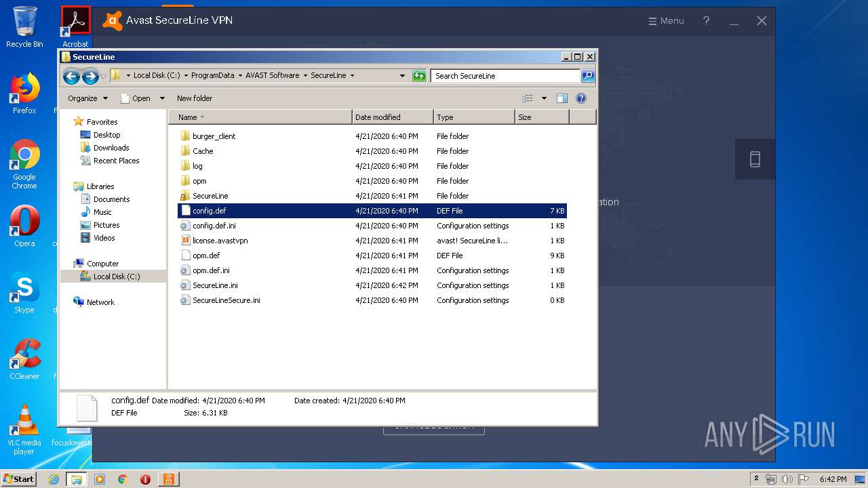Sort by Date modified column header

pos(393,117)
